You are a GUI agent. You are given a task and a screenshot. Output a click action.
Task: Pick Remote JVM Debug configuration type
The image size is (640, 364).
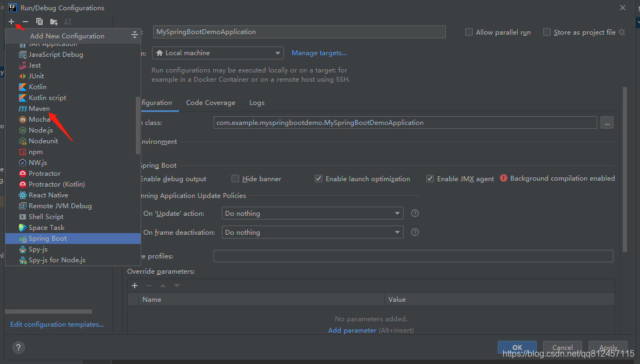72,206
